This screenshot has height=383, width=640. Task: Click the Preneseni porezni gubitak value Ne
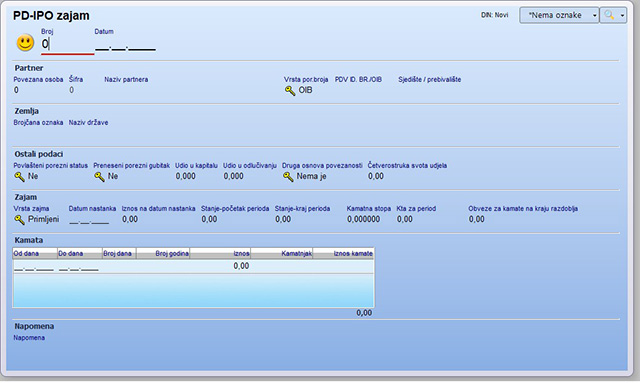pos(113,176)
